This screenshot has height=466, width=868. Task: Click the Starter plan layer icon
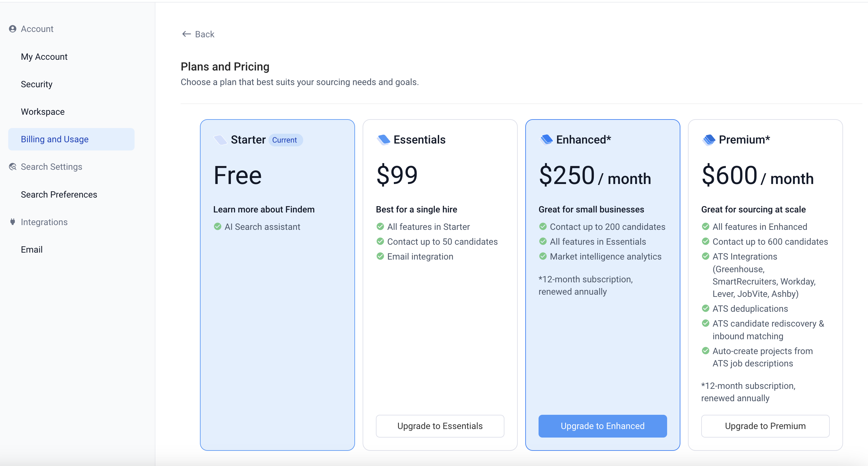220,140
